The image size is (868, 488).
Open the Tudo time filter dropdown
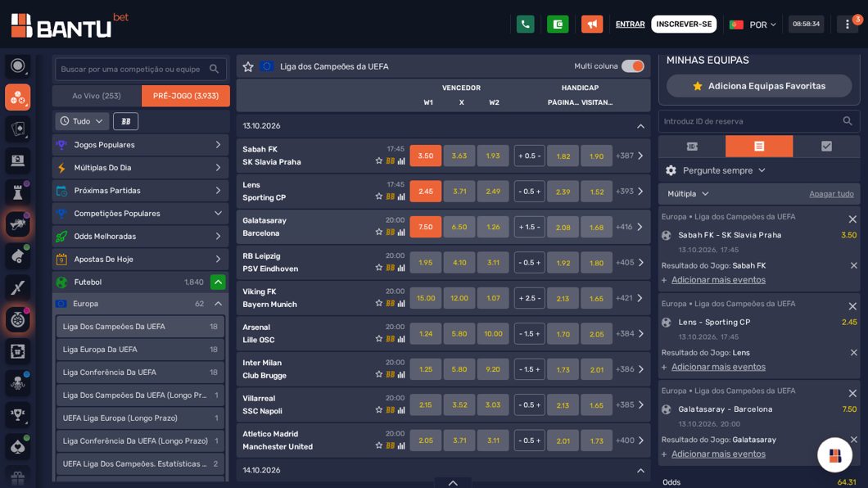(x=81, y=121)
